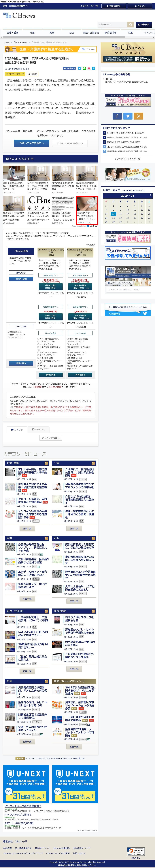
Task: Click 無料プラン button under CBnews会員
Action: pyautogui.click(x=21, y=273)
